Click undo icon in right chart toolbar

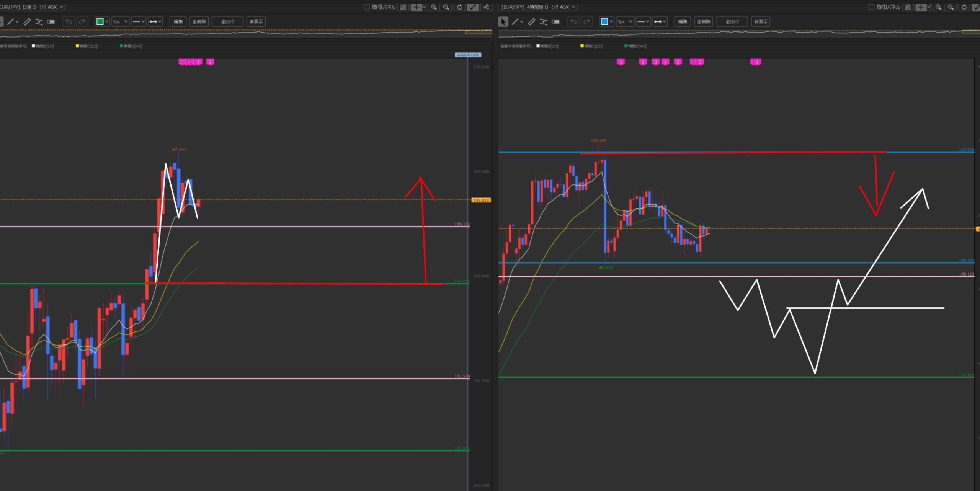click(573, 22)
